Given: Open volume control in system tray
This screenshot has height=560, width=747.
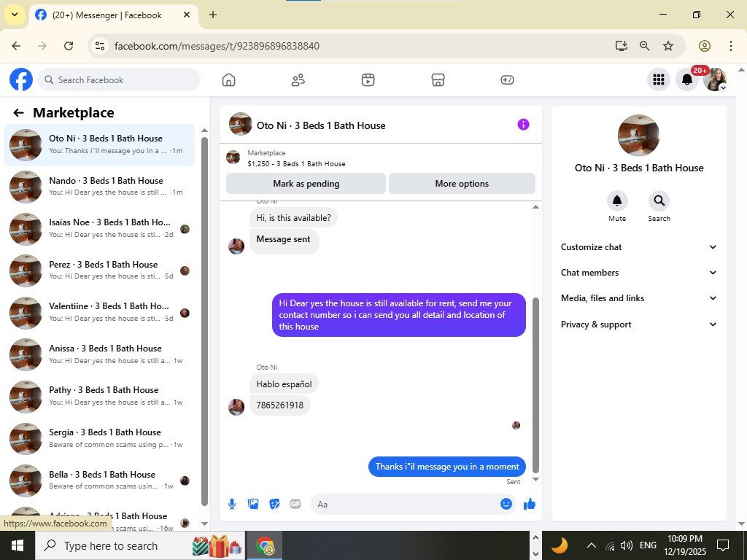Looking at the screenshot, I should tap(627, 545).
